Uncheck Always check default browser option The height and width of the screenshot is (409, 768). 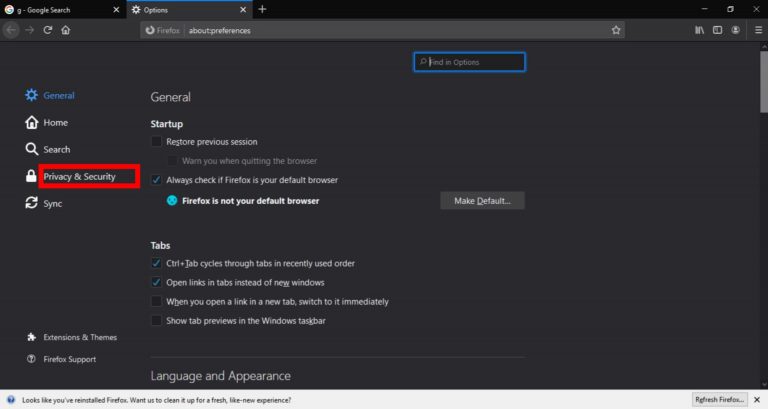pyautogui.click(x=156, y=180)
